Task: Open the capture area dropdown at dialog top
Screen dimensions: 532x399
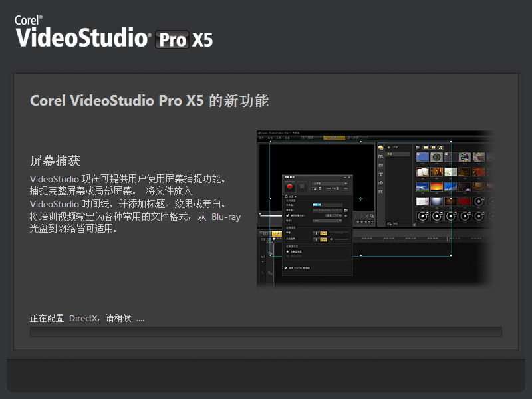Action: 329,183
